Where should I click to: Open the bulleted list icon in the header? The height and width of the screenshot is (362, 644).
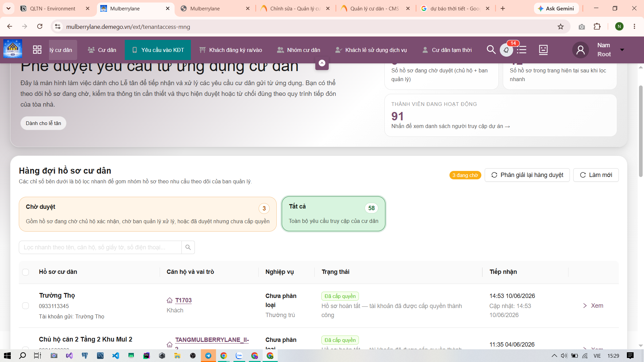[x=522, y=50]
